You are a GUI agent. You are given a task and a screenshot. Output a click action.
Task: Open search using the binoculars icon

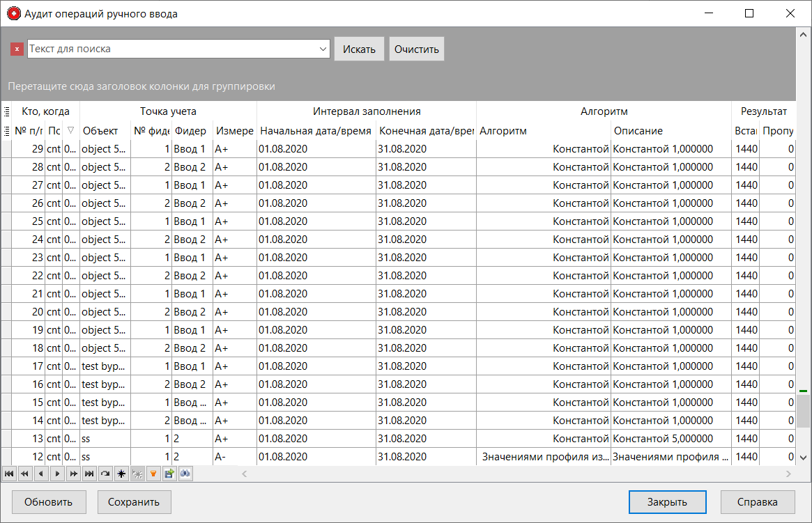tap(185, 474)
